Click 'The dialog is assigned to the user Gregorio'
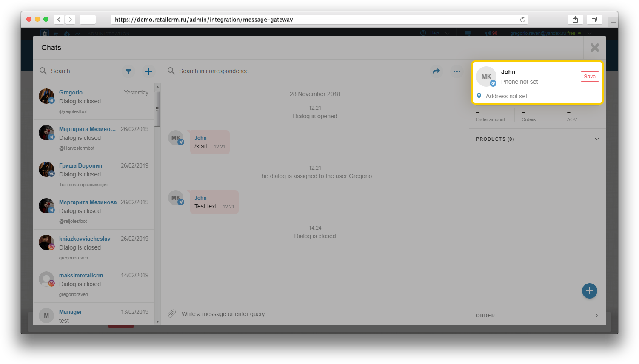 coord(315,176)
